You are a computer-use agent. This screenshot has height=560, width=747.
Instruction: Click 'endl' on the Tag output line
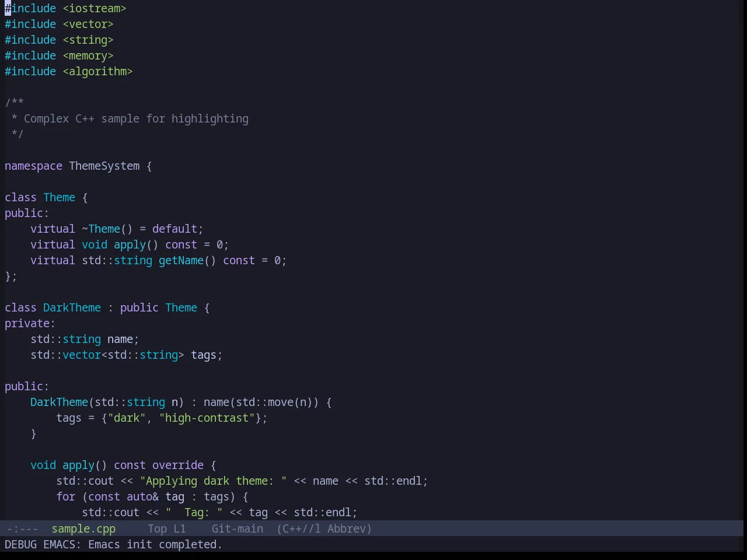click(x=339, y=512)
